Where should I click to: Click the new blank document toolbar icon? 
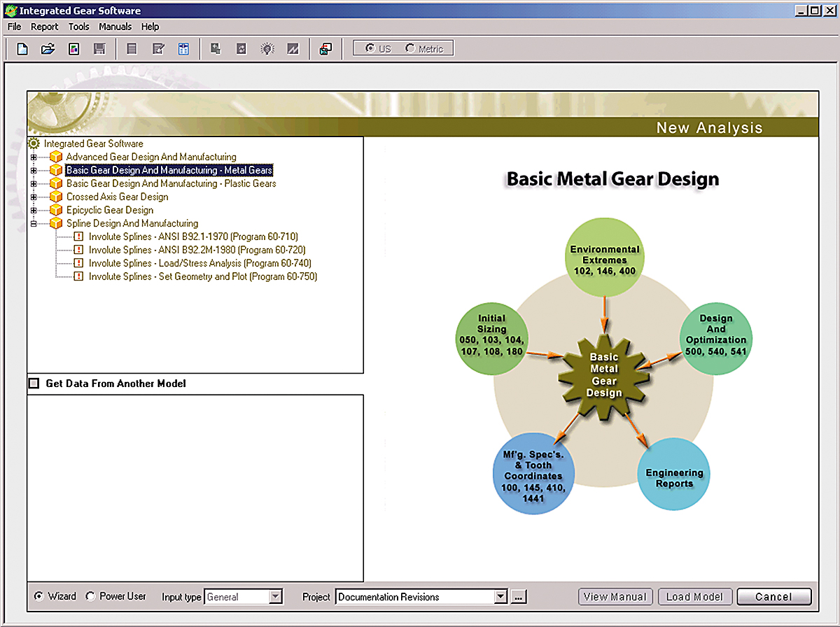22,49
